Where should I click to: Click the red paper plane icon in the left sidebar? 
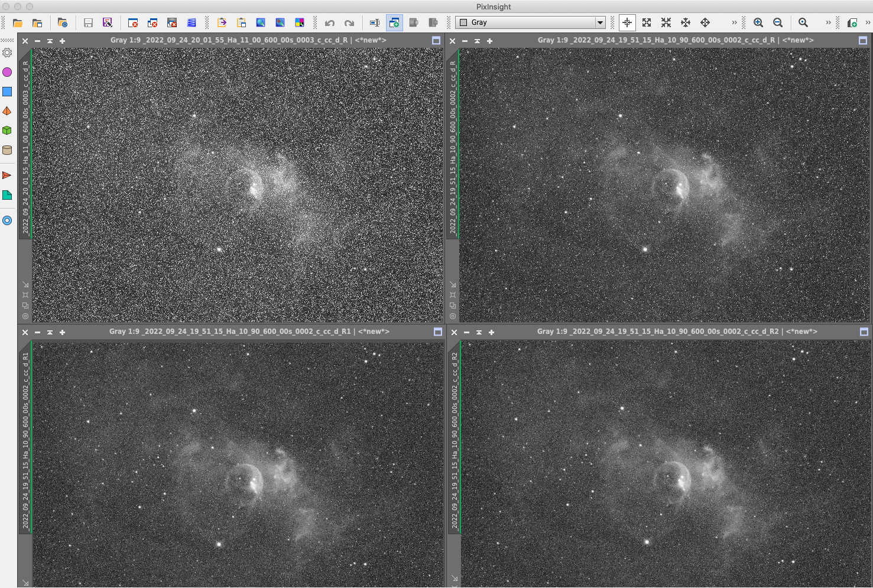(x=7, y=176)
